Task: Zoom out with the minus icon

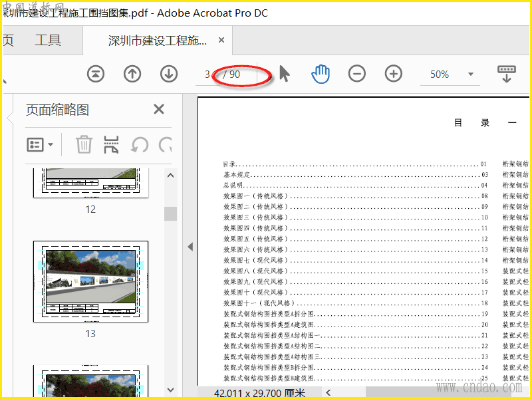Action: click(x=357, y=74)
